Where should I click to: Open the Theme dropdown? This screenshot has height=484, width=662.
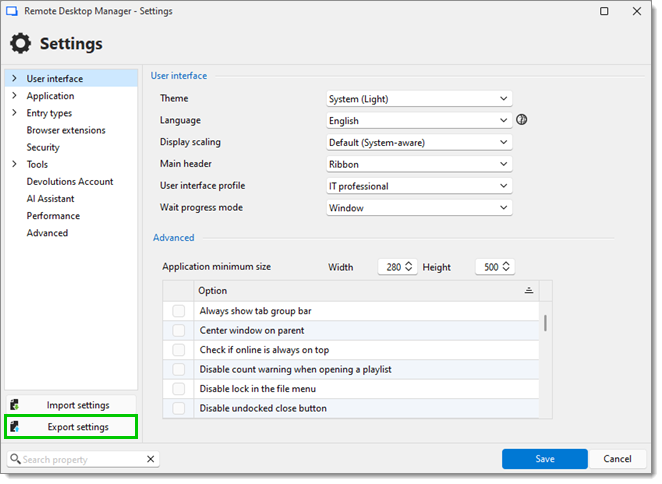(421, 99)
